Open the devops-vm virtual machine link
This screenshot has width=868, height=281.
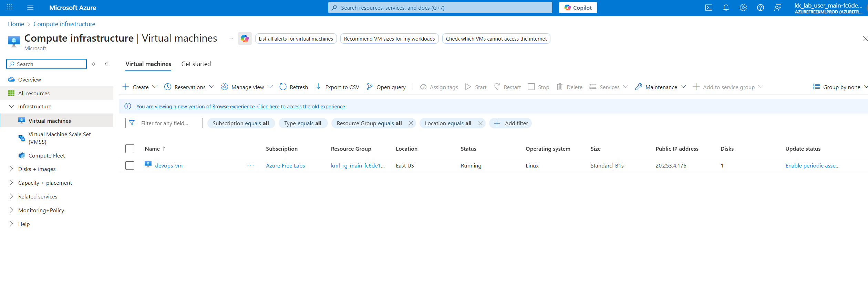tap(169, 165)
